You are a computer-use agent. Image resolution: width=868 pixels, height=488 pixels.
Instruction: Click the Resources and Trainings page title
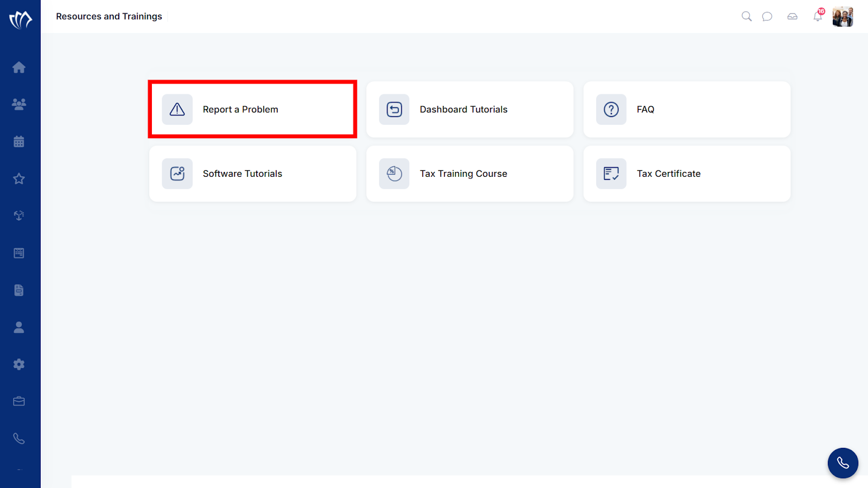coord(109,16)
